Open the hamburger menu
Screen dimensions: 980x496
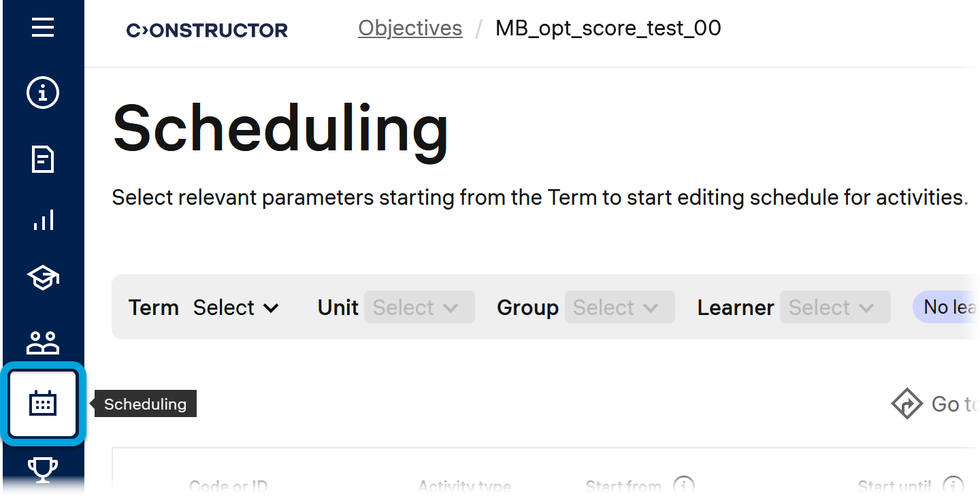[43, 28]
